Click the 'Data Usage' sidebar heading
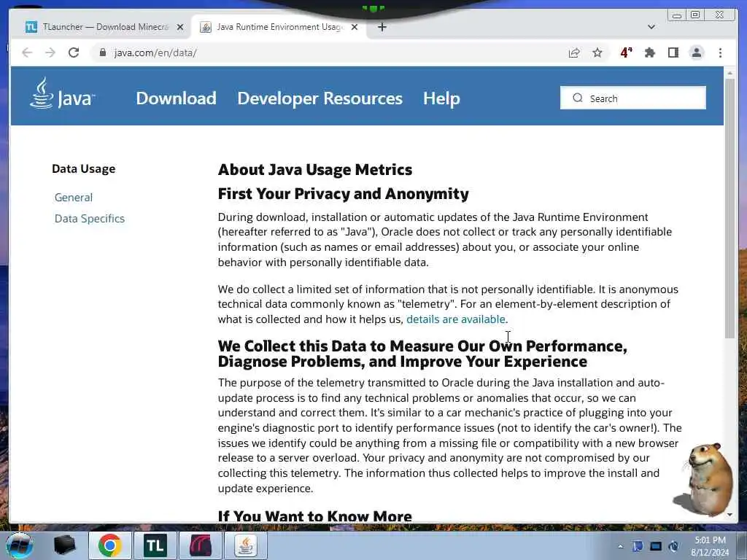 point(84,169)
